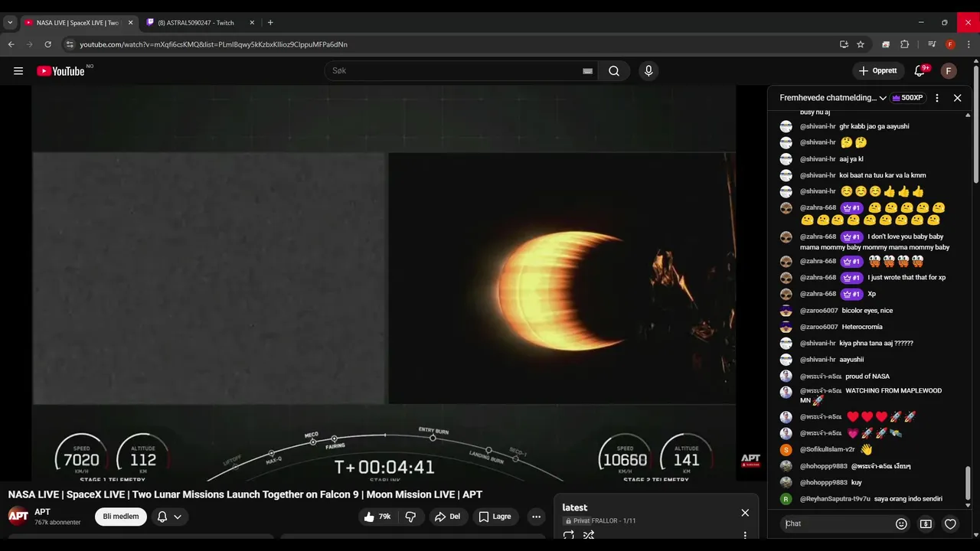
Task: Expand notification options next to bell on channel
Action: [178, 517]
